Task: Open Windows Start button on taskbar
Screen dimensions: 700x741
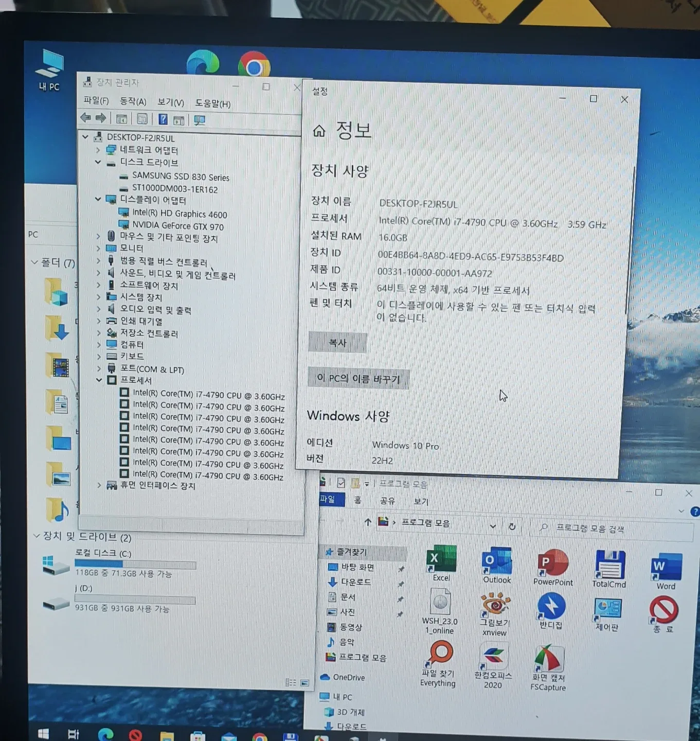Action: (x=44, y=734)
